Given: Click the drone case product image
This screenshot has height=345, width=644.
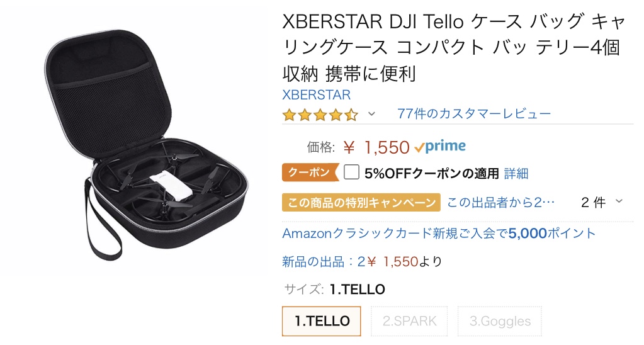Looking at the screenshot, I should click(x=147, y=145).
